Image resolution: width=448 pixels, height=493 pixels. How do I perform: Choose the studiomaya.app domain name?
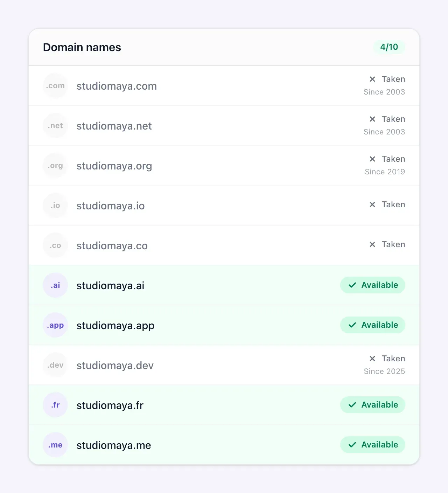115,326
